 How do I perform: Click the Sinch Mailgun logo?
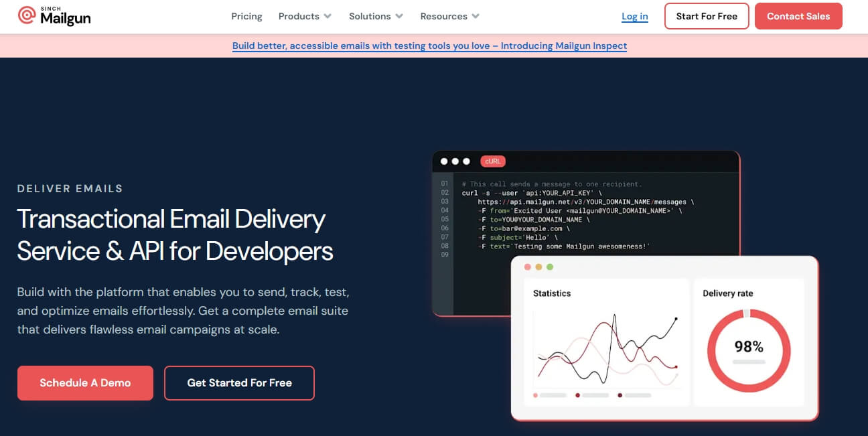click(x=54, y=16)
